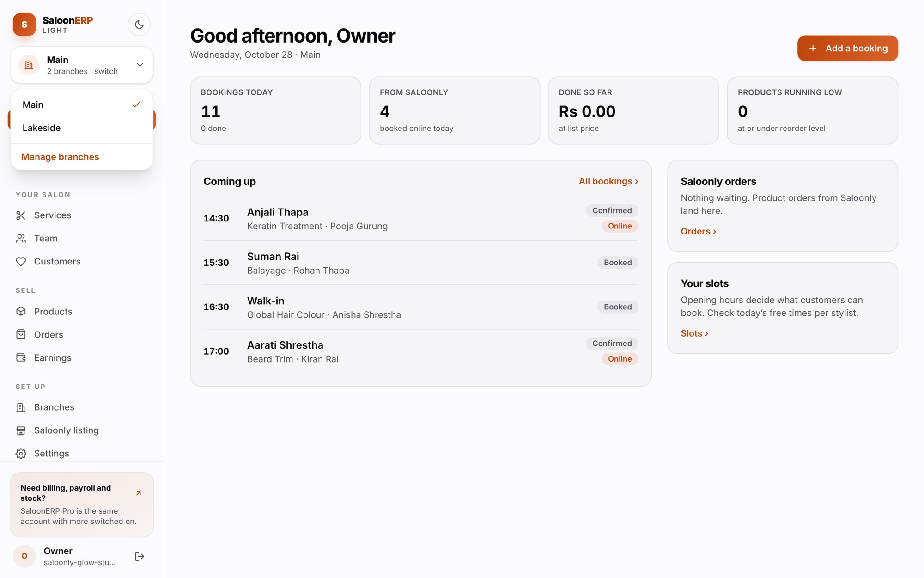Click the Settings gear icon
The width and height of the screenshot is (924, 578).
21,454
